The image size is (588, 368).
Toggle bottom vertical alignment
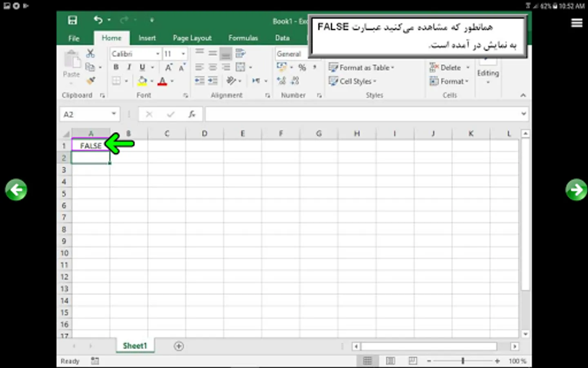(226, 53)
